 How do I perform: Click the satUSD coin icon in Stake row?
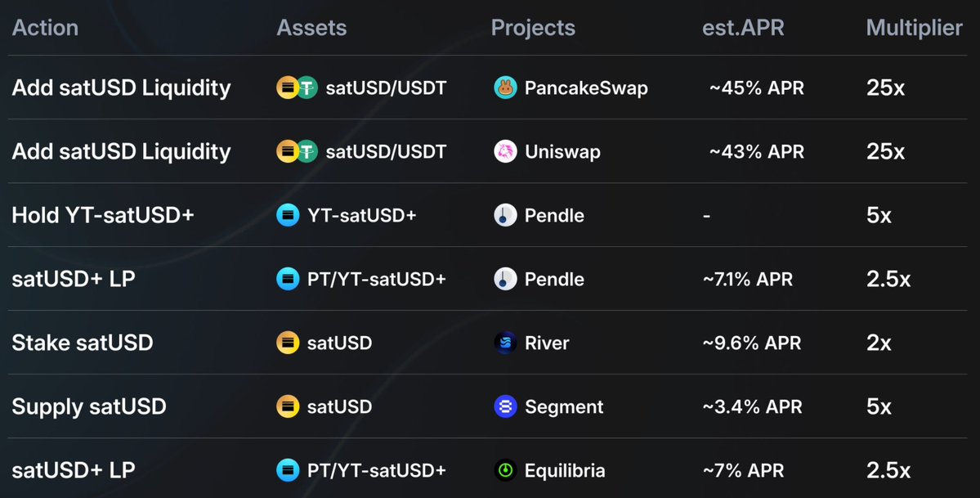coord(288,343)
